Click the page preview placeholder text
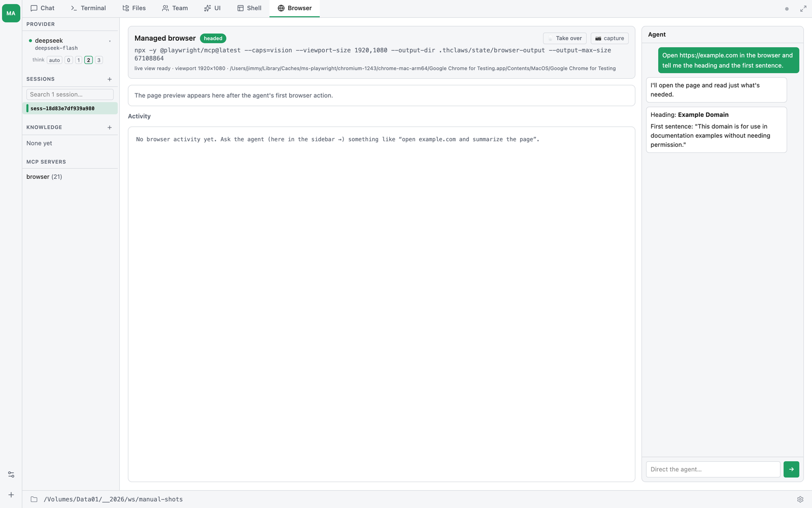This screenshot has width=812, height=508. (233, 96)
